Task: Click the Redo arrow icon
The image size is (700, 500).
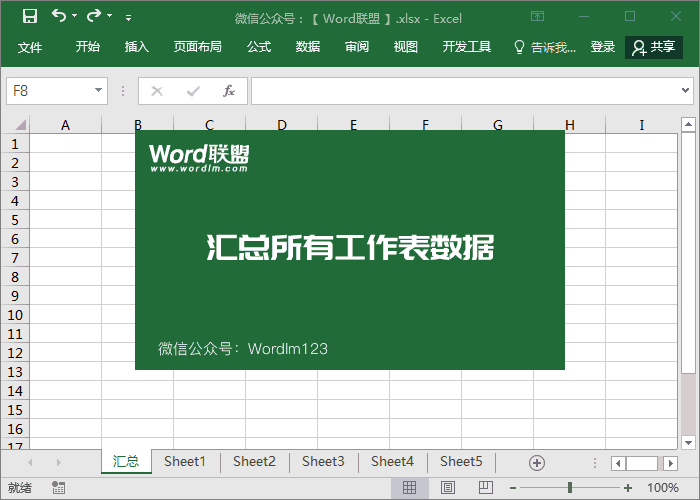Action: pos(94,16)
